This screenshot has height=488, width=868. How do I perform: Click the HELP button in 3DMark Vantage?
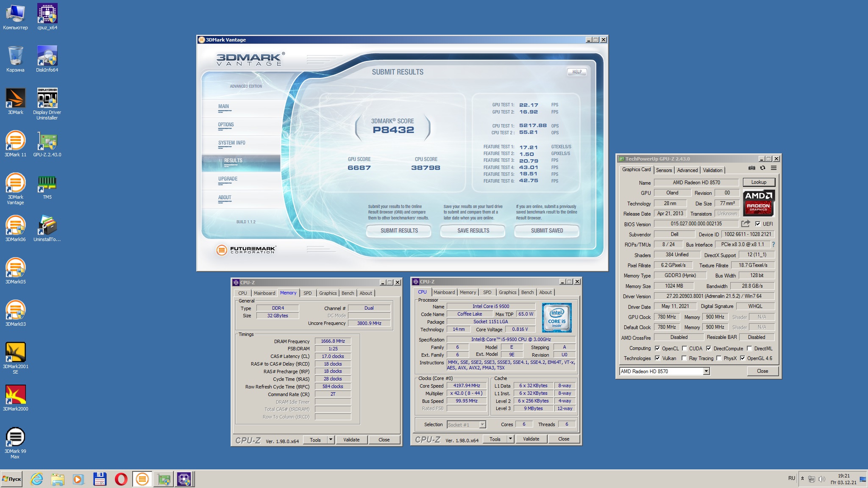point(577,72)
